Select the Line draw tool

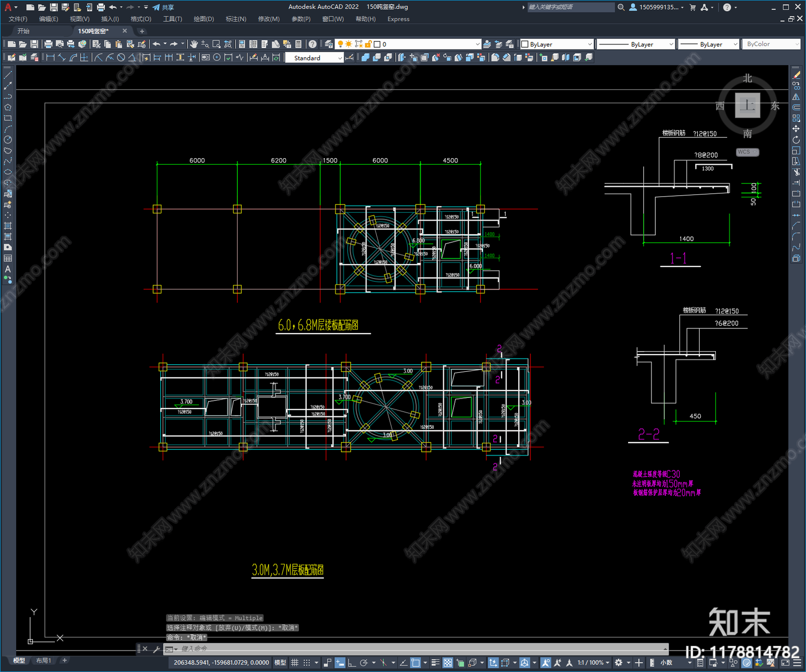coord(8,75)
